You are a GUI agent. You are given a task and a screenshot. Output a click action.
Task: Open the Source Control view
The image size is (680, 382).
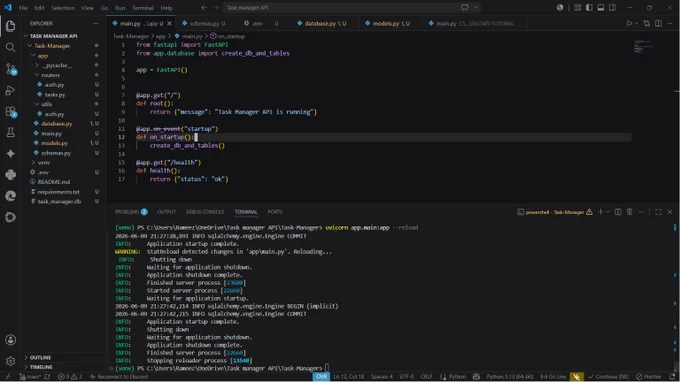[10, 69]
